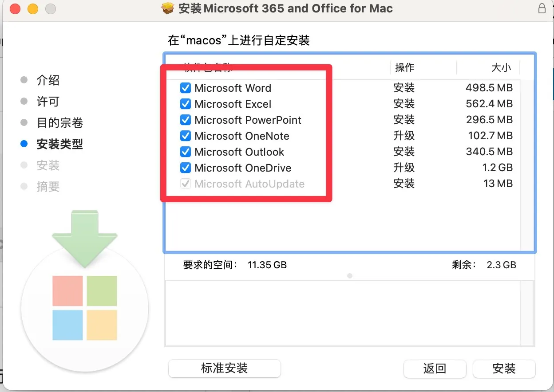Click the 498.5 MB size value
Screen dimensions: 554x392
tap(489, 88)
